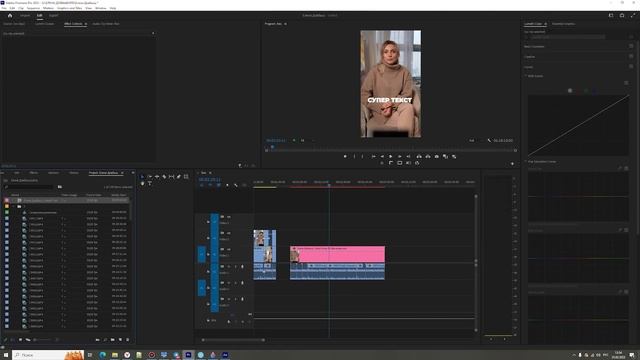
Task: Select the Slip tool
Action: pyautogui.click(x=171, y=177)
